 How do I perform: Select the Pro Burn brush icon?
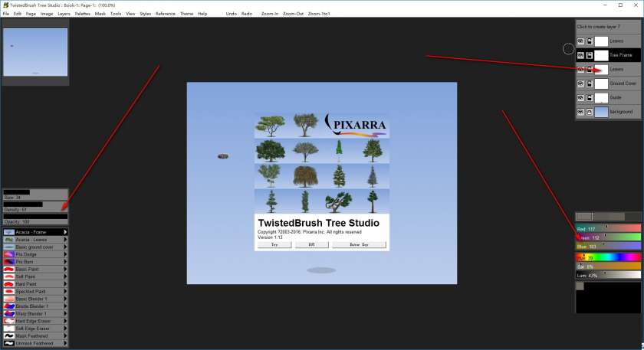8,262
